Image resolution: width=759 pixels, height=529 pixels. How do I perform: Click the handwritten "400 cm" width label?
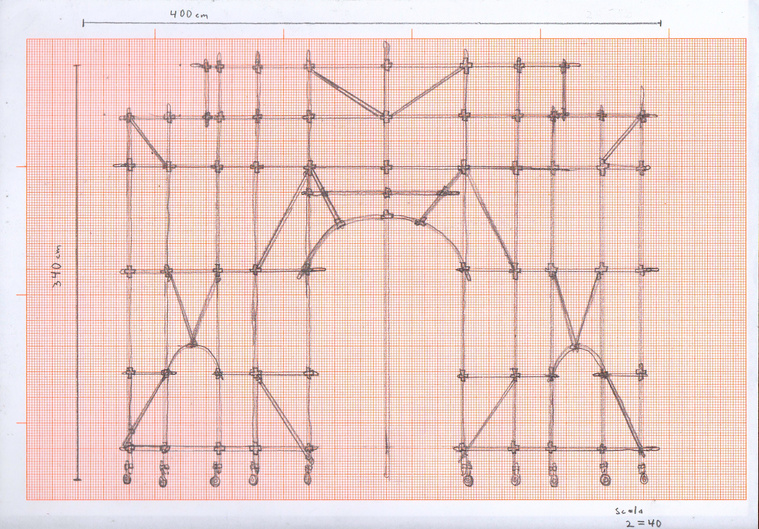point(189,15)
